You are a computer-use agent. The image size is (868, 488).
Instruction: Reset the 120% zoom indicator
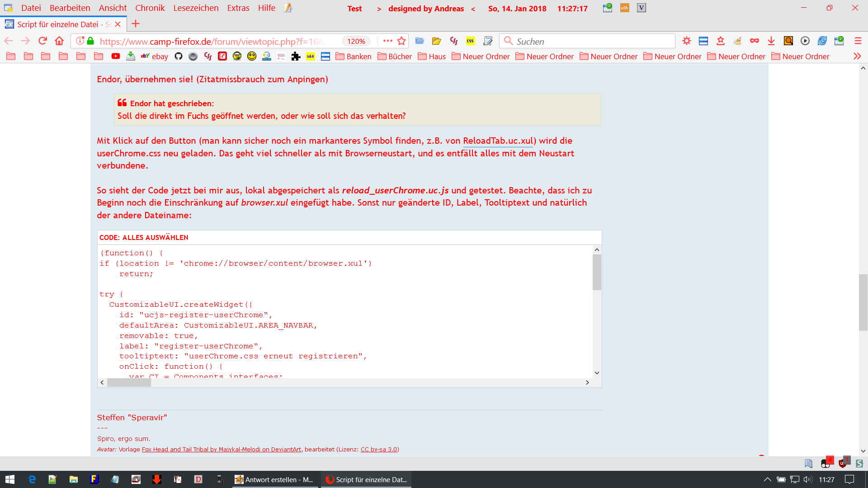tap(356, 42)
